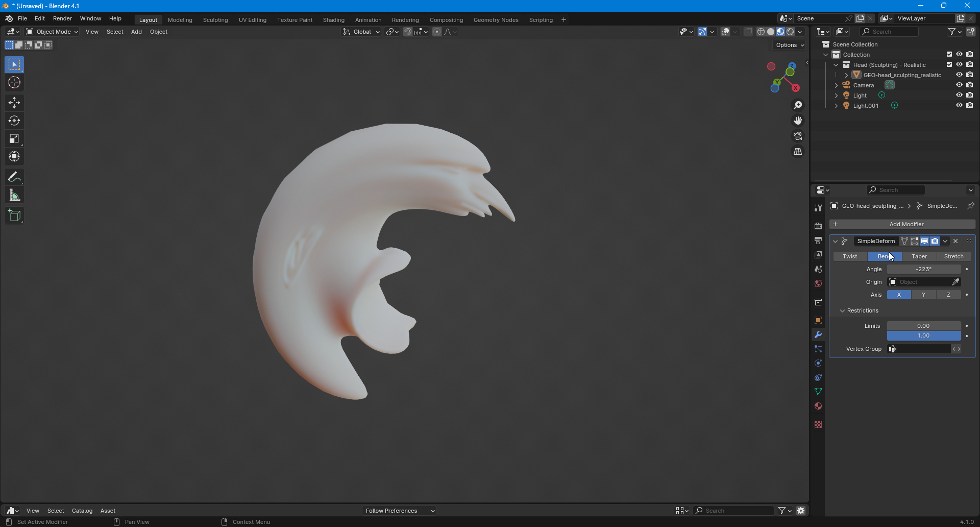
Task: Toggle visibility of Light.001
Action: [959, 106]
